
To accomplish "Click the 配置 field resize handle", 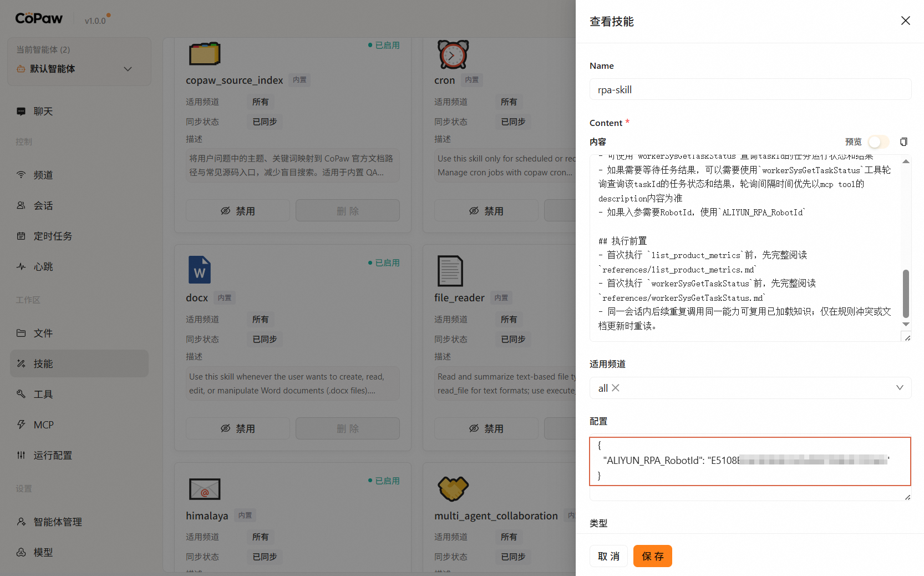I will [907, 497].
